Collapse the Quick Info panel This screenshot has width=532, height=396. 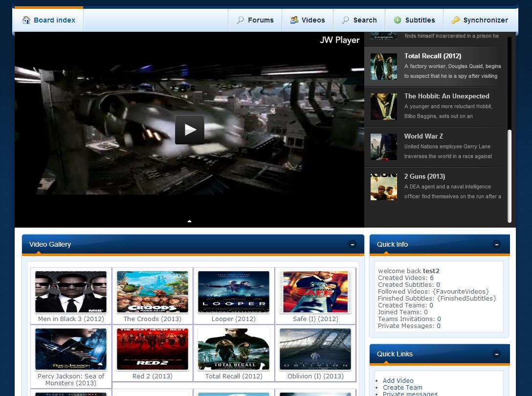pos(496,244)
